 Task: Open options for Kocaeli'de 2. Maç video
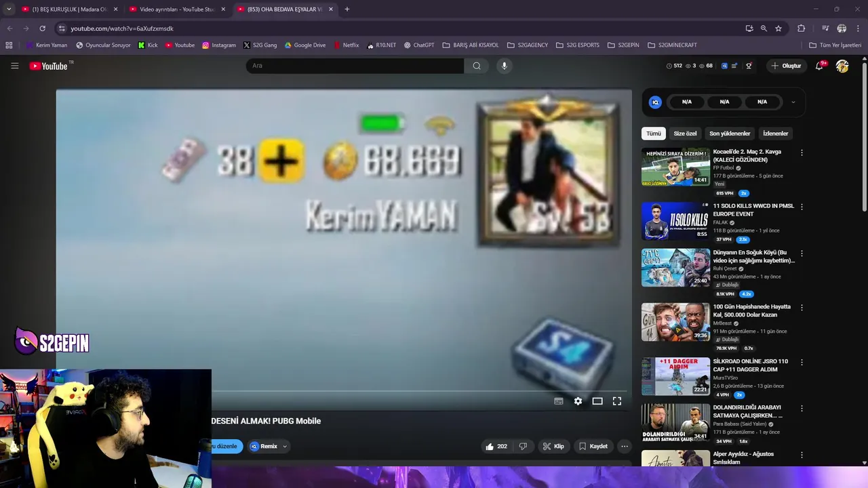coord(802,152)
